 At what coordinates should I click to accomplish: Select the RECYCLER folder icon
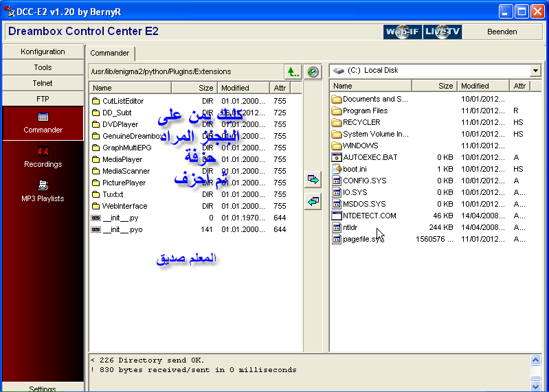tap(337, 122)
